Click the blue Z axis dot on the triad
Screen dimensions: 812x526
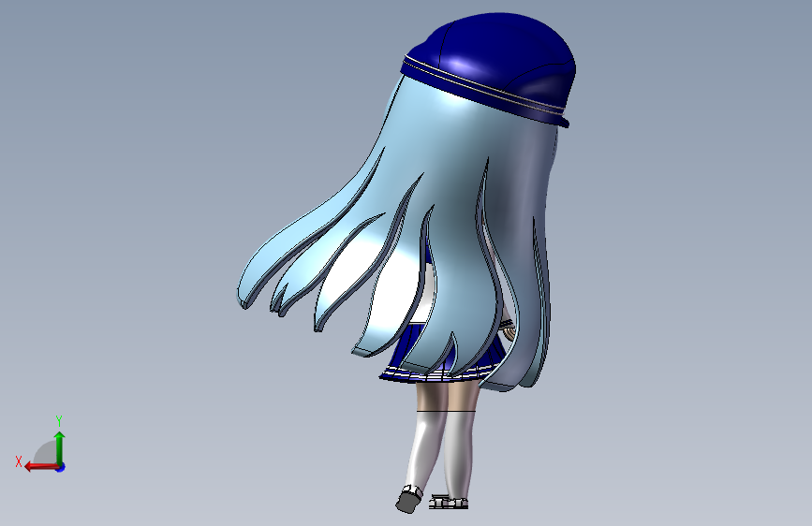(x=61, y=467)
